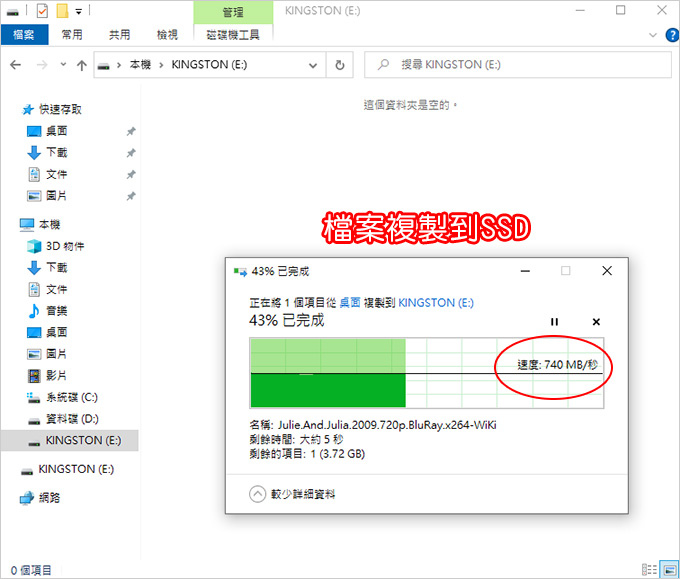
Task: Click the new folder quick-access icon
Action: point(62,11)
